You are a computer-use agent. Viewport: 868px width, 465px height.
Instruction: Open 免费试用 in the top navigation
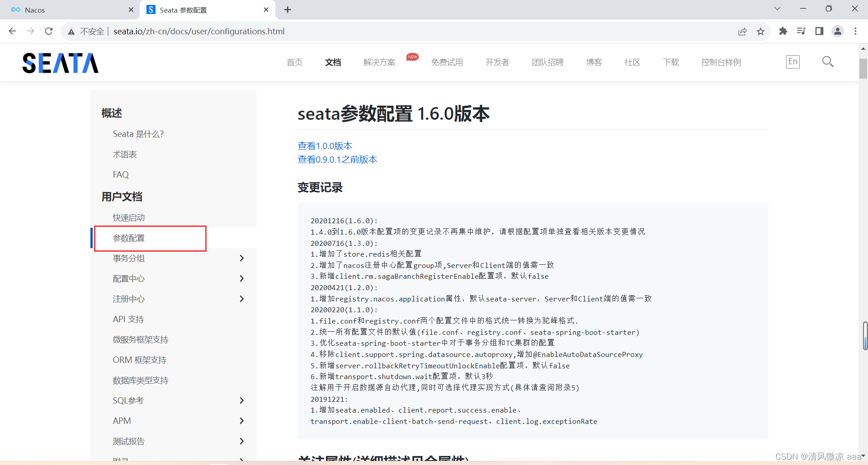click(447, 62)
